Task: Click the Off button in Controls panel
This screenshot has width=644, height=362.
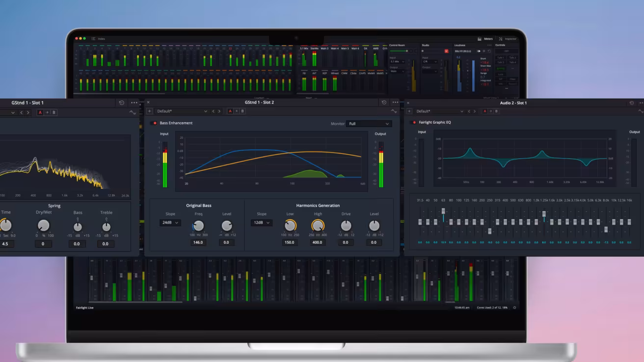Action: click(507, 51)
